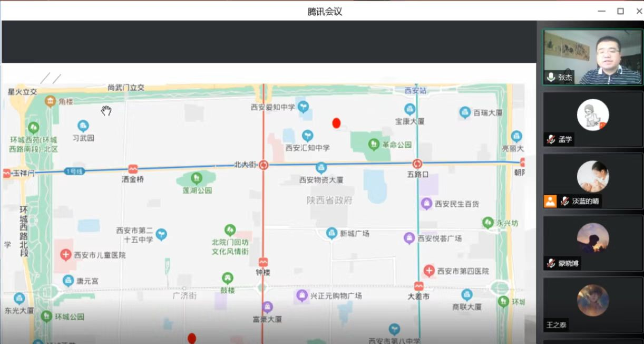Select the 革命公园 green park icon
This screenshot has height=344, width=644.
[374, 144]
